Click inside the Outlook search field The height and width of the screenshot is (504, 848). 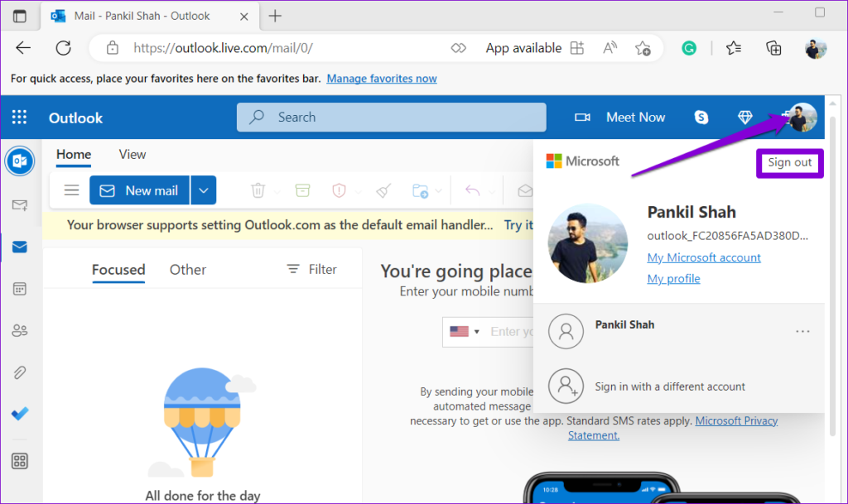point(391,117)
